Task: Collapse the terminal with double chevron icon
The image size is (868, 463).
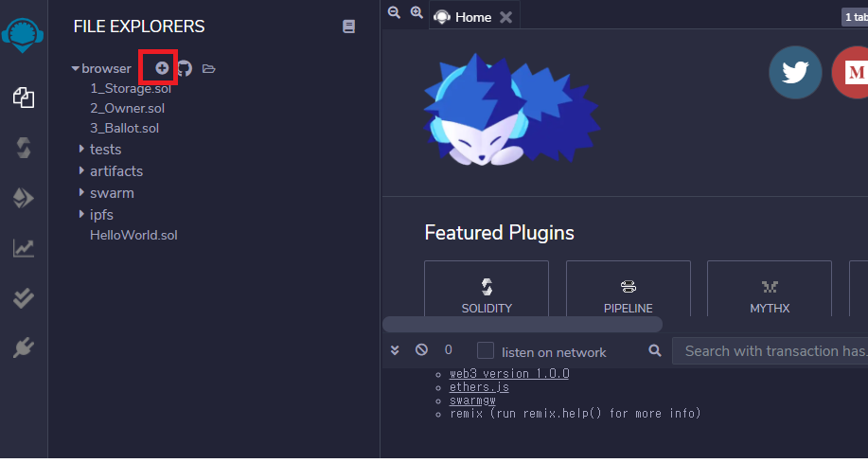Action: [395, 350]
